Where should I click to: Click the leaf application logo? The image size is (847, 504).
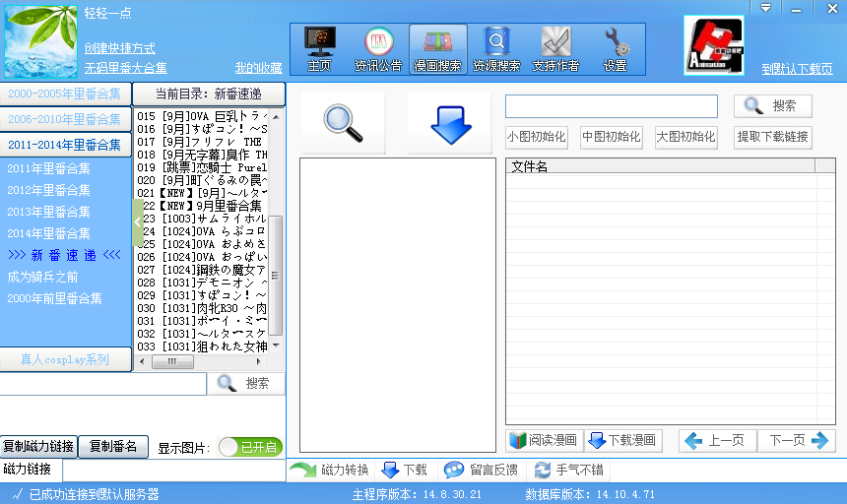40,42
